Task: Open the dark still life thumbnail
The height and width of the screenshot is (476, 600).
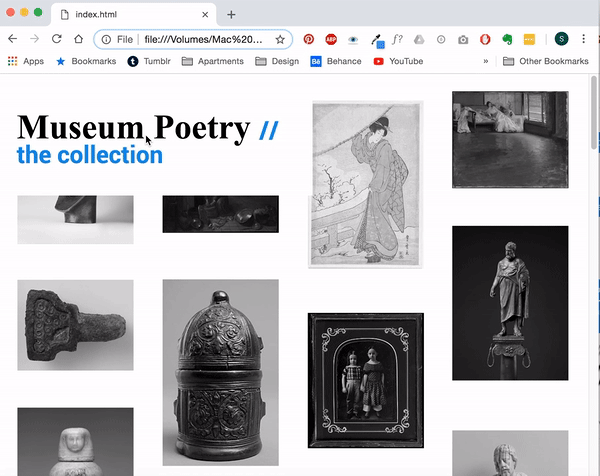Action: click(221, 214)
